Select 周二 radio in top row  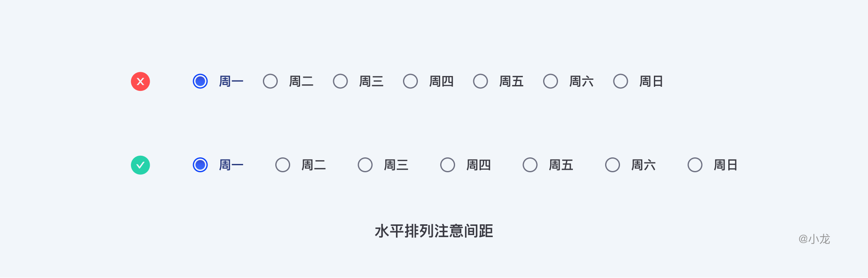coord(270,81)
